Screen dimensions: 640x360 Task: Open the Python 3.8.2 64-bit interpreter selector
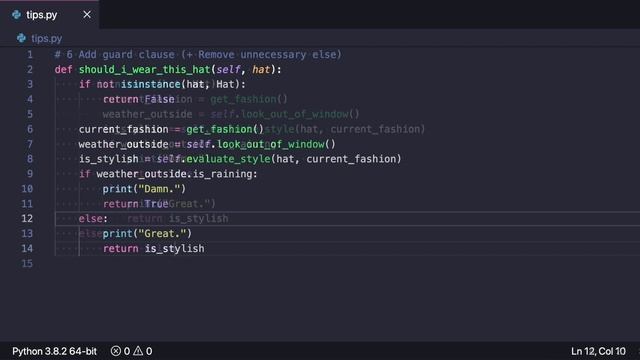pyautogui.click(x=54, y=351)
